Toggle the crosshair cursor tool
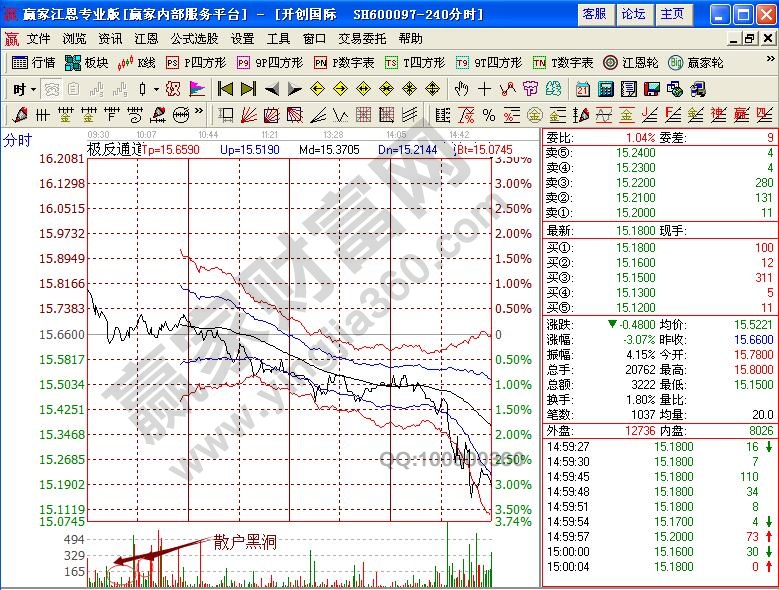Image resolution: width=779 pixels, height=590 pixels. [x=485, y=89]
